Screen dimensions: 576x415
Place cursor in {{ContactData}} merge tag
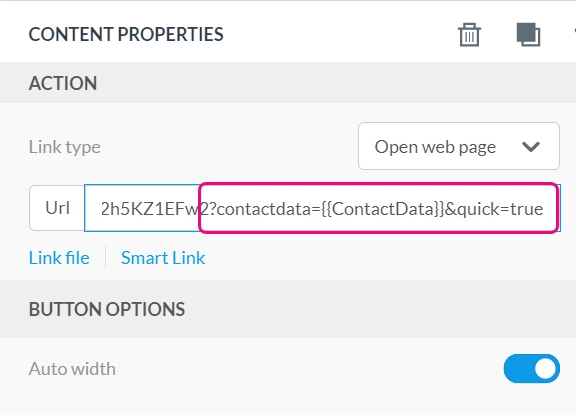pos(382,209)
